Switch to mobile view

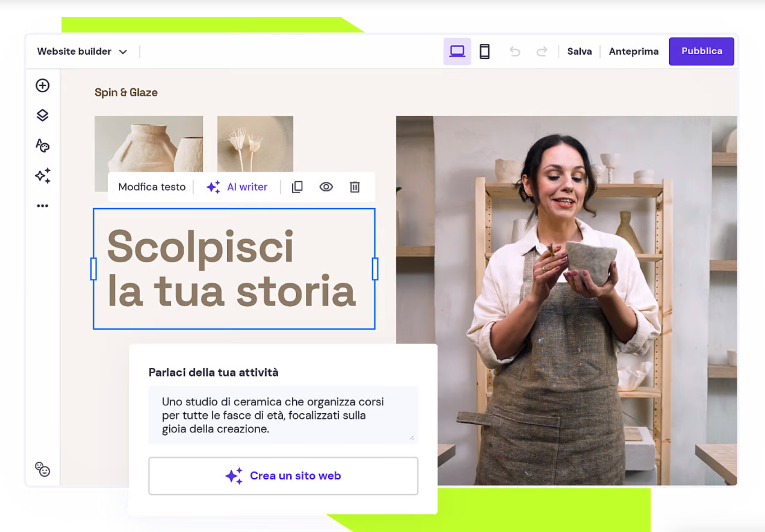[485, 51]
